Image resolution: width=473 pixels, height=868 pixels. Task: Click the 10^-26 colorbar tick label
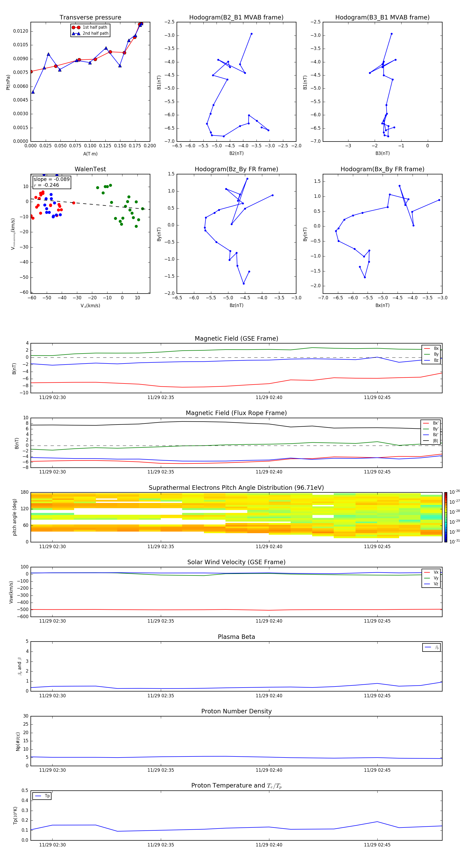pos(455,492)
